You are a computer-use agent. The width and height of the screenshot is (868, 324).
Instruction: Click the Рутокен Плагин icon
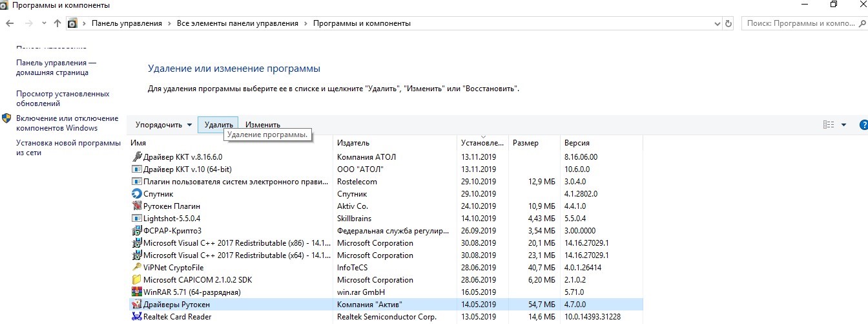136,206
